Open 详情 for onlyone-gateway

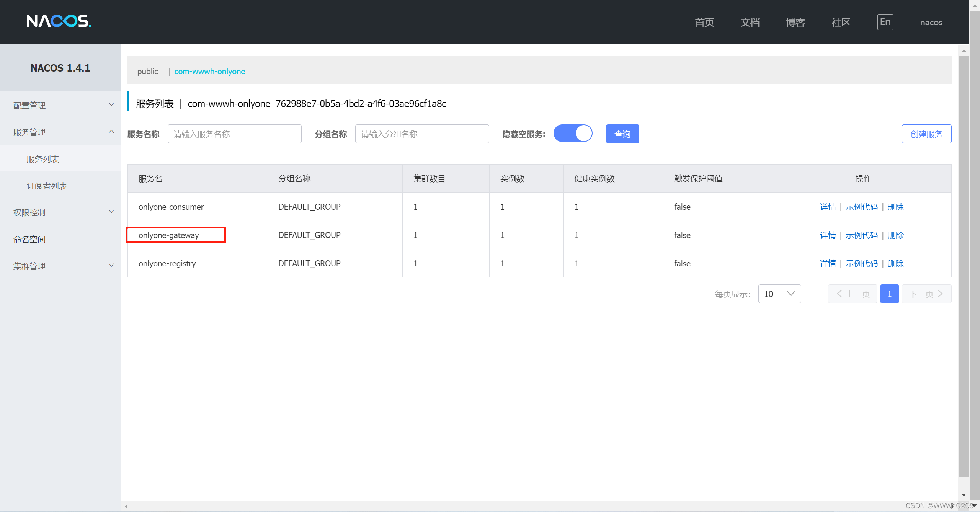(x=828, y=235)
